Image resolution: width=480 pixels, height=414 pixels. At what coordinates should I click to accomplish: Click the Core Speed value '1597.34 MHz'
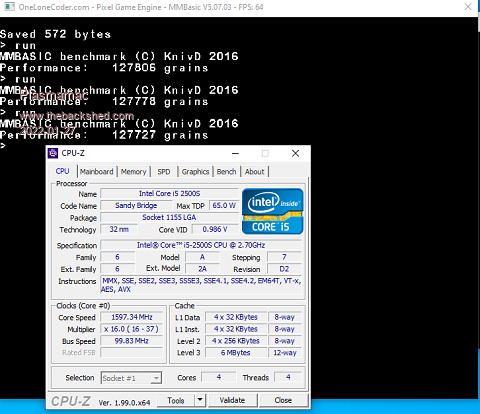(x=132, y=317)
